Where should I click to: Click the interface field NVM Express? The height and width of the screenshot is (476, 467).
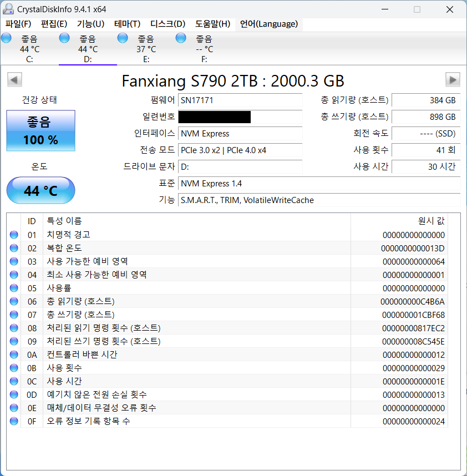(x=240, y=134)
